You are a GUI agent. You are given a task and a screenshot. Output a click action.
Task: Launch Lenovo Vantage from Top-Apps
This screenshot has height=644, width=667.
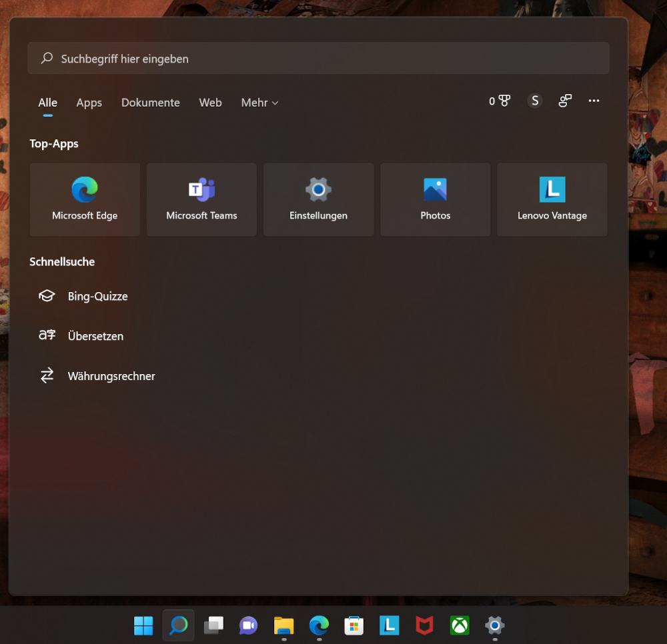[552, 199]
